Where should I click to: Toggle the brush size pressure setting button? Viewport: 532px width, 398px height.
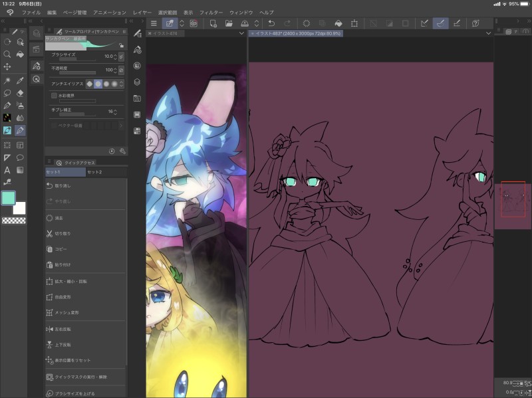point(120,56)
